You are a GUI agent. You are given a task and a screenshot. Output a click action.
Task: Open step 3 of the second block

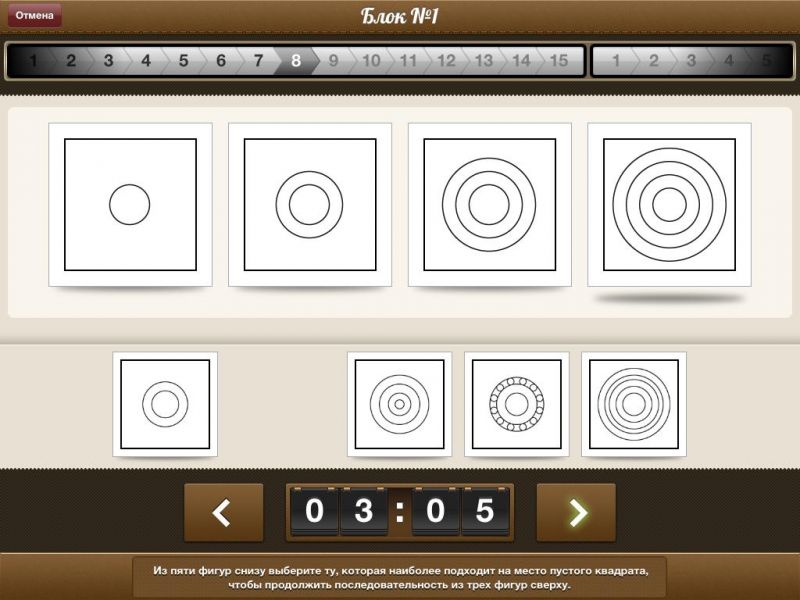point(691,61)
